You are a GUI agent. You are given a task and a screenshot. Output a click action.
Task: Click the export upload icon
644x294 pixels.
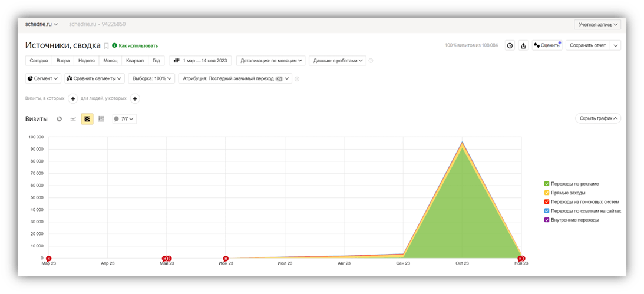tap(523, 45)
